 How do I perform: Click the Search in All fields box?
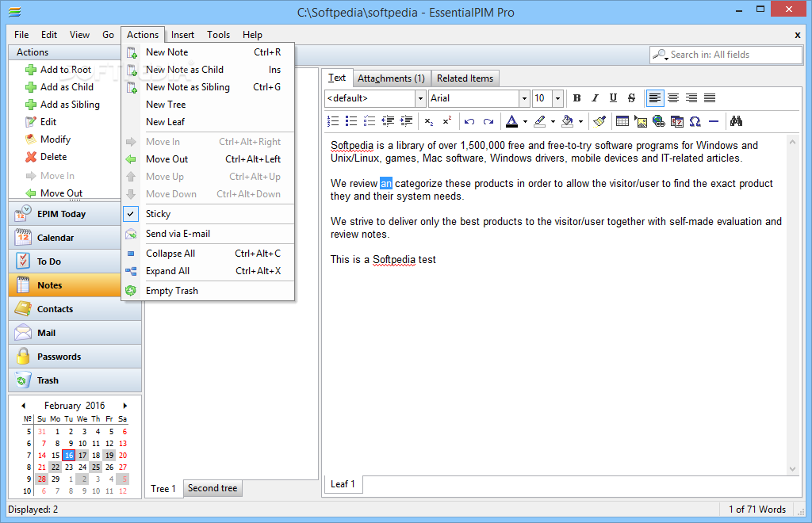coord(726,55)
